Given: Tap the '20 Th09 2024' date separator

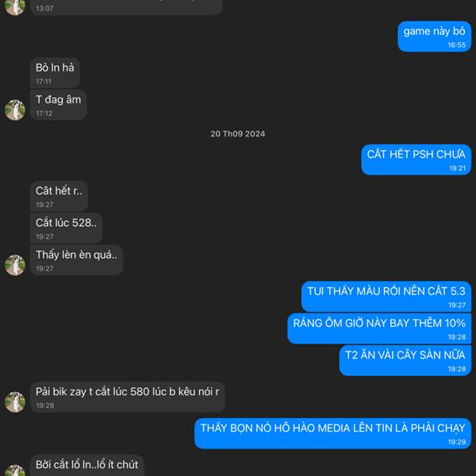Looking at the screenshot, I should point(238,134).
